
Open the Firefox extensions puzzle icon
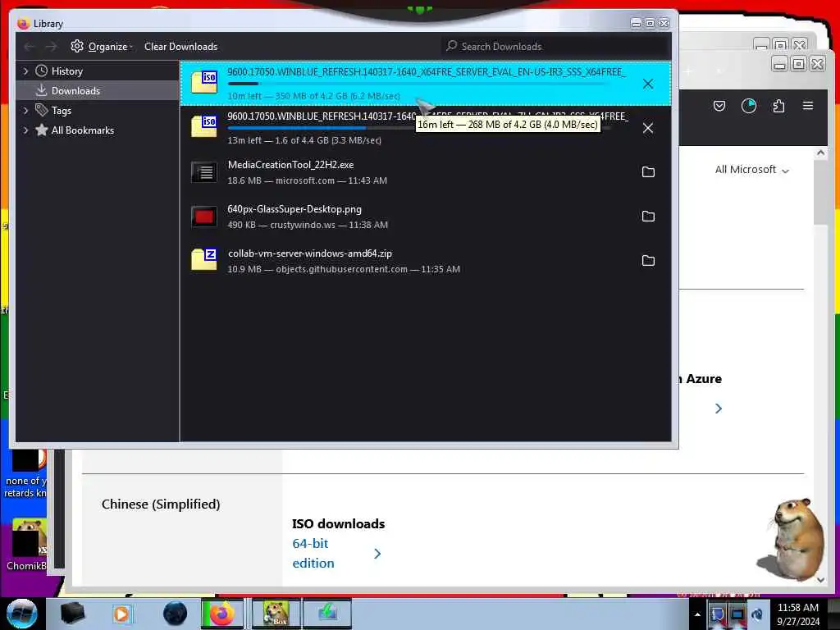[x=778, y=106]
